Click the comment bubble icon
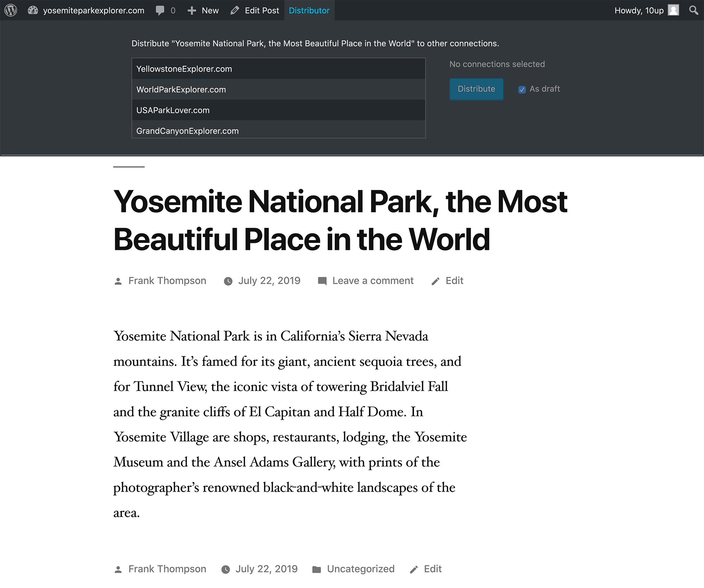This screenshot has height=588, width=704. 161,10
